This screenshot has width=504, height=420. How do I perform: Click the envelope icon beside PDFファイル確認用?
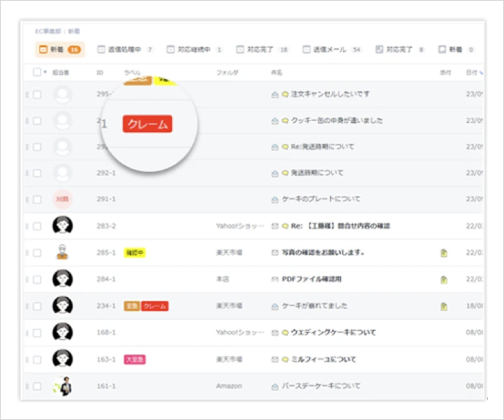275,279
